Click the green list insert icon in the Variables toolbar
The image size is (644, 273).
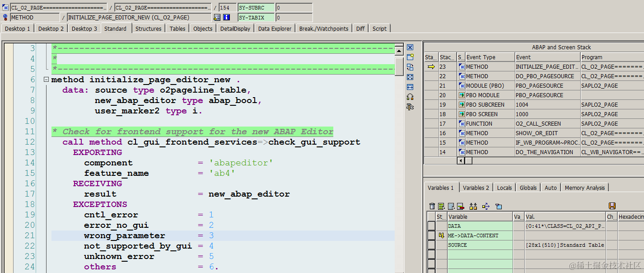pyautogui.click(x=441, y=206)
